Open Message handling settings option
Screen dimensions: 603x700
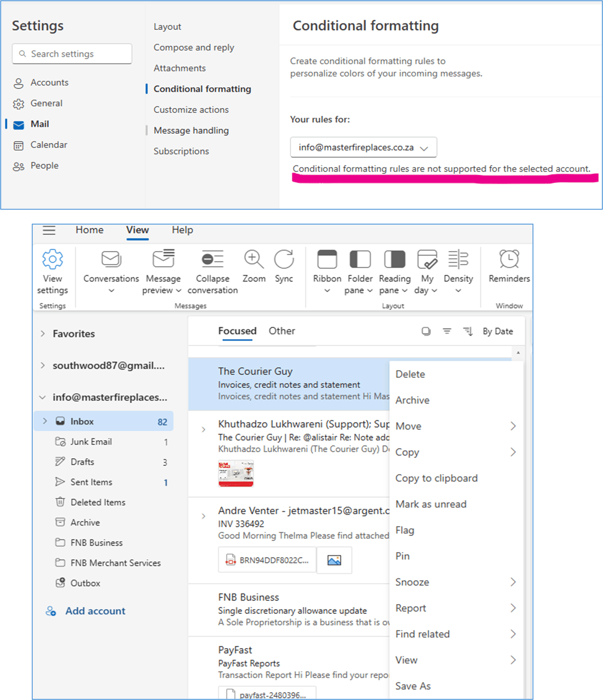(191, 130)
